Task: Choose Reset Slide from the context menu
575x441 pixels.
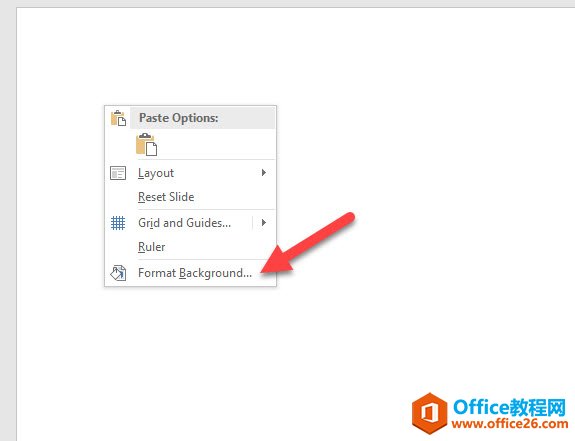Action: point(166,197)
